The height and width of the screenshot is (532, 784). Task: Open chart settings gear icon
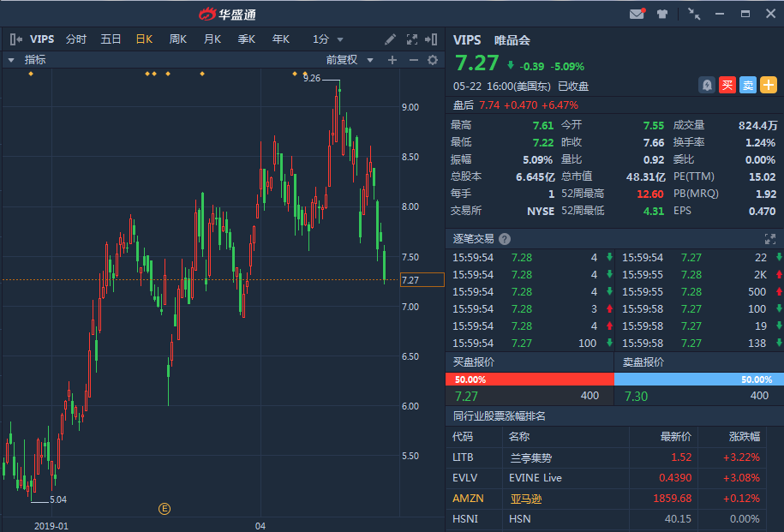click(x=433, y=60)
